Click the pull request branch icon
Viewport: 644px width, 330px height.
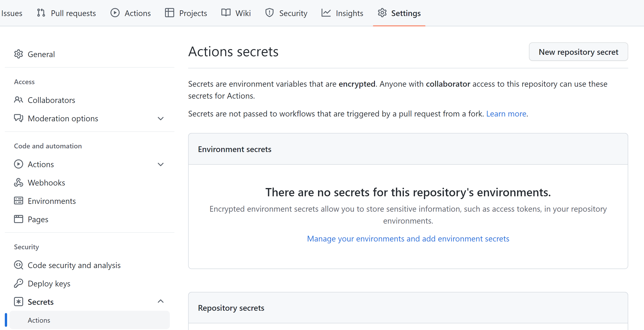tap(41, 13)
